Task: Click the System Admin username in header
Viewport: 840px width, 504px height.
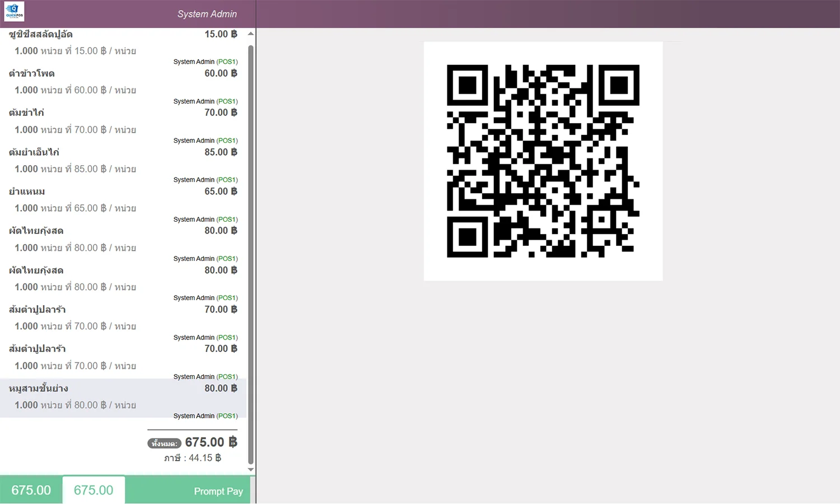Action: 207,14
